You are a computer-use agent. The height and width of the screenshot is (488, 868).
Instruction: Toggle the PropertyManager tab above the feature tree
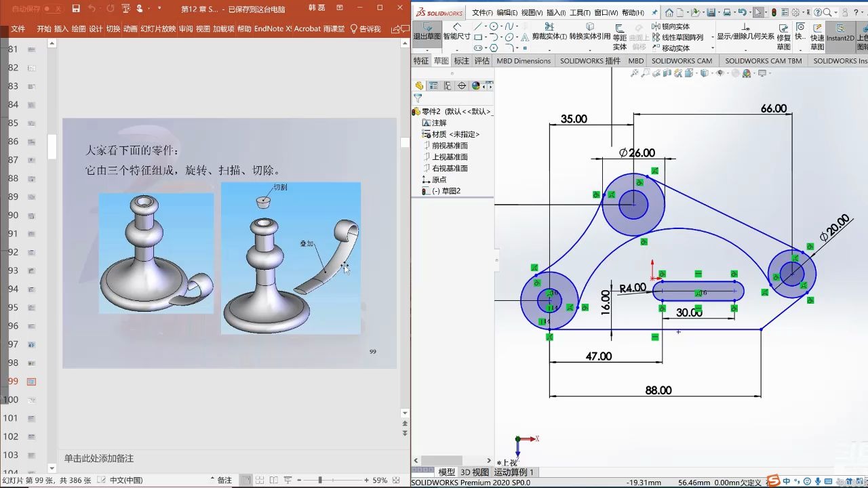pyautogui.click(x=433, y=86)
